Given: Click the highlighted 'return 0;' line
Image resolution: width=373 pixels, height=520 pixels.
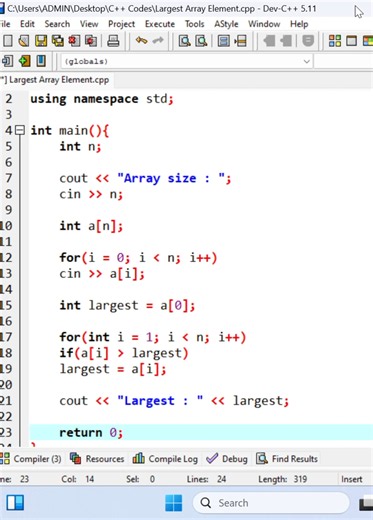Looking at the screenshot, I should point(91,433).
